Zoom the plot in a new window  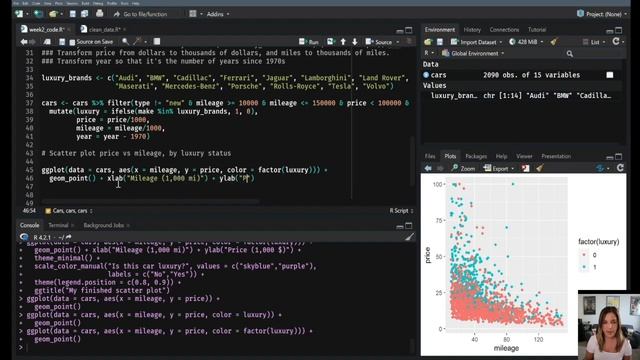pyautogui.click(x=463, y=168)
